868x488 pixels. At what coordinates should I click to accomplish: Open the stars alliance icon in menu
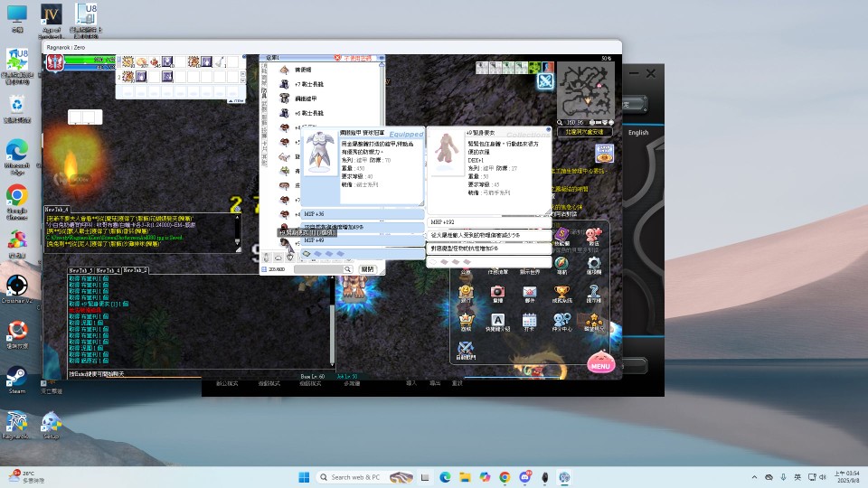point(594,320)
